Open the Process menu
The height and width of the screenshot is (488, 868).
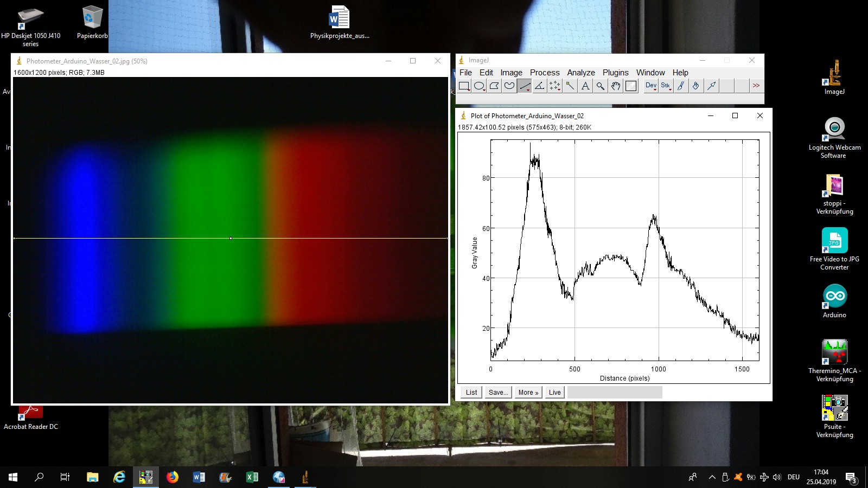coord(545,73)
